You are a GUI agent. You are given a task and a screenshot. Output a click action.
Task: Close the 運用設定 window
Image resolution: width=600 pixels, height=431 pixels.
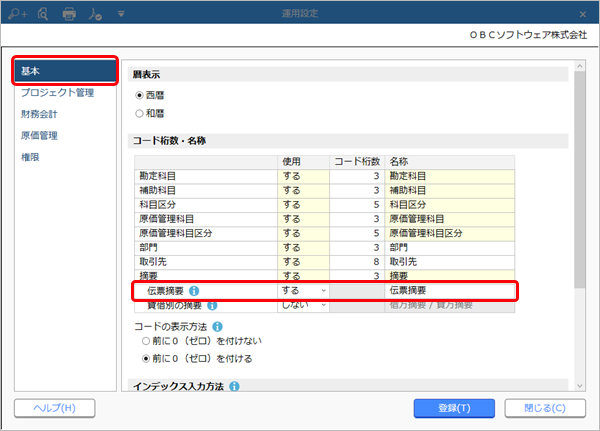582,14
